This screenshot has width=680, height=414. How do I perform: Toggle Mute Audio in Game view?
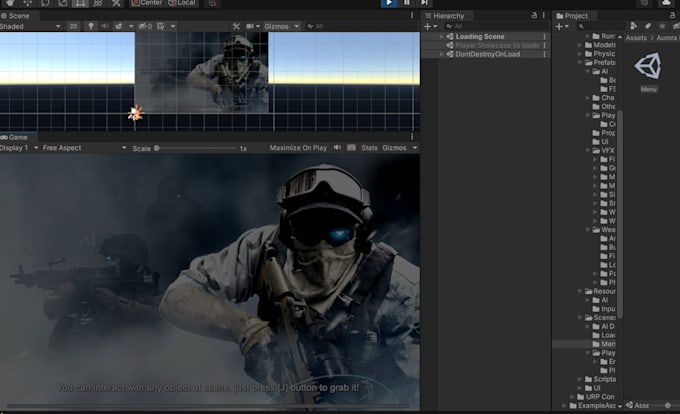click(337, 148)
